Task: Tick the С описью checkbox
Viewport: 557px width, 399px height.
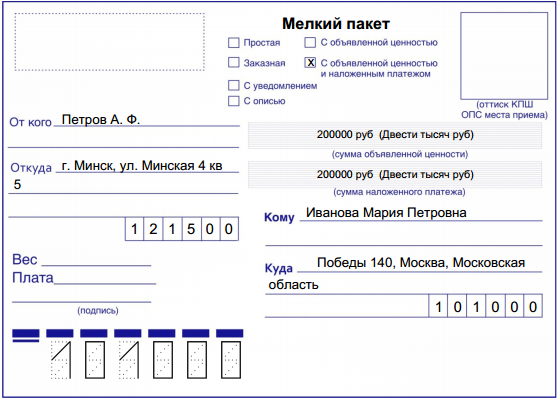Action: 233,101
